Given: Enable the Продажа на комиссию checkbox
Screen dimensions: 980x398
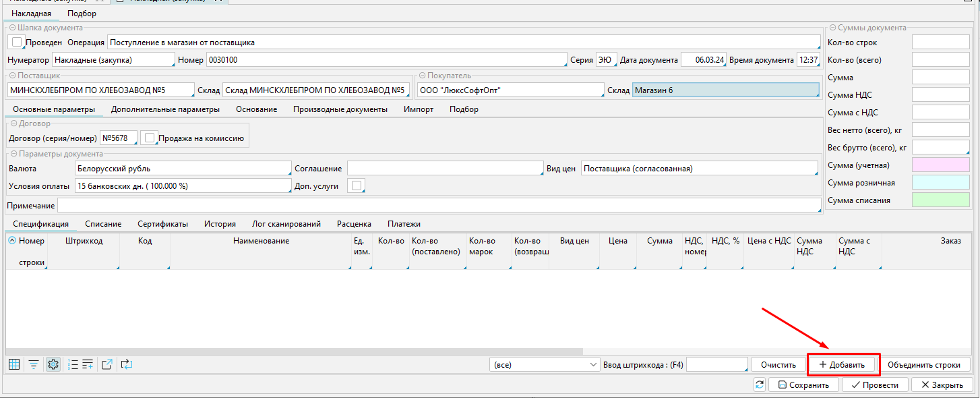Looking at the screenshot, I should tap(150, 138).
